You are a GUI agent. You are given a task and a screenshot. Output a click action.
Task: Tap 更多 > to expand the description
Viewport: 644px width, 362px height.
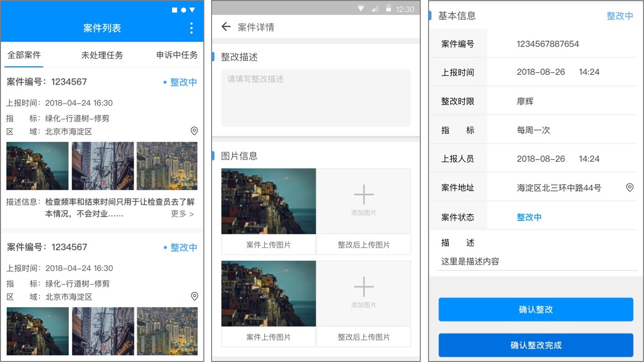[x=182, y=213]
